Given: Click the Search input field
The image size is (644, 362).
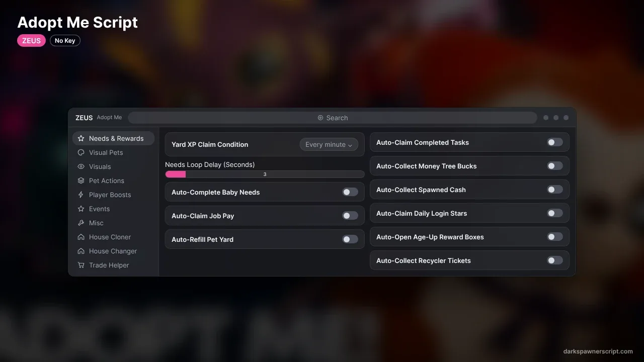Looking at the screenshot, I should (x=333, y=118).
